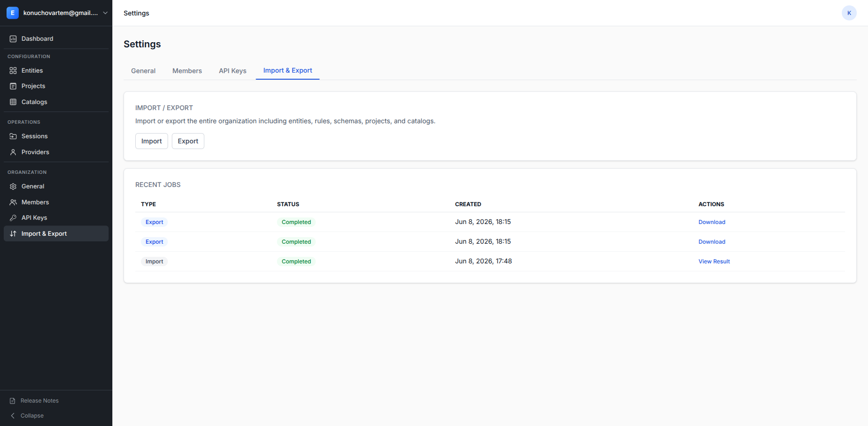Switch to the API Keys tab
This screenshot has width=868, height=426.
click(x=233, y=71)
